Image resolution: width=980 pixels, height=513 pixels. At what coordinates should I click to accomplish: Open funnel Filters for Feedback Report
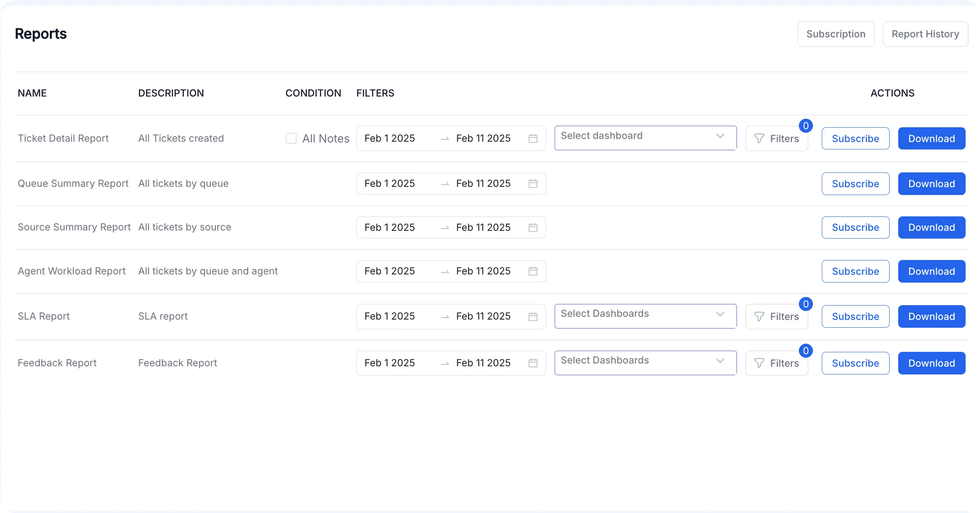(x=776, y=363)
